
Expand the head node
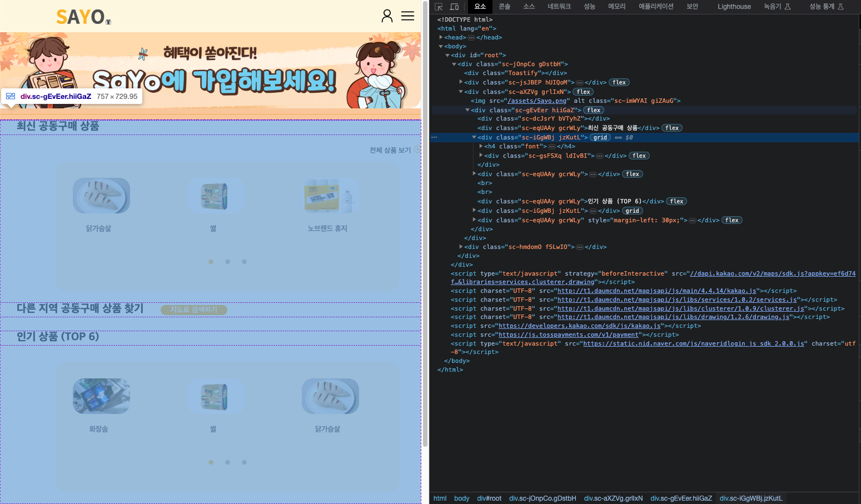tap(441, 37)
